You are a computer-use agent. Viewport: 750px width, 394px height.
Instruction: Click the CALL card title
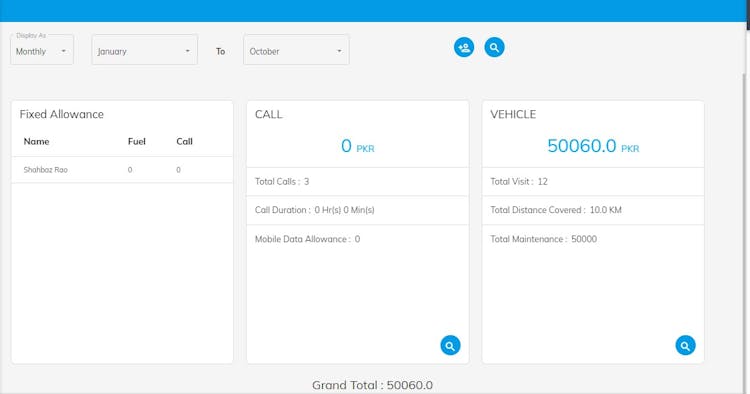point(269,114)
